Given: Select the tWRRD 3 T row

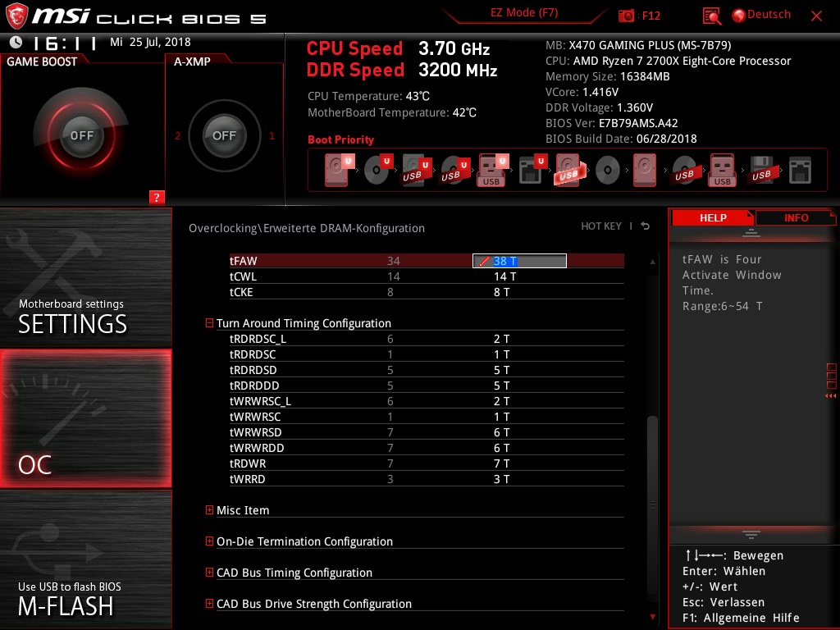Looking at the screenshot, I should 427,478.
